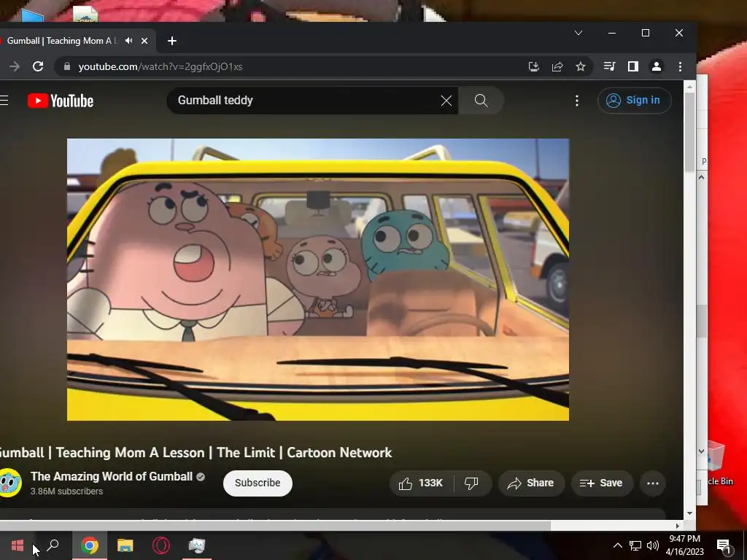Open the Chrome profile icon
The width and height of the screenshot is (747, 560).
point(656,66)
